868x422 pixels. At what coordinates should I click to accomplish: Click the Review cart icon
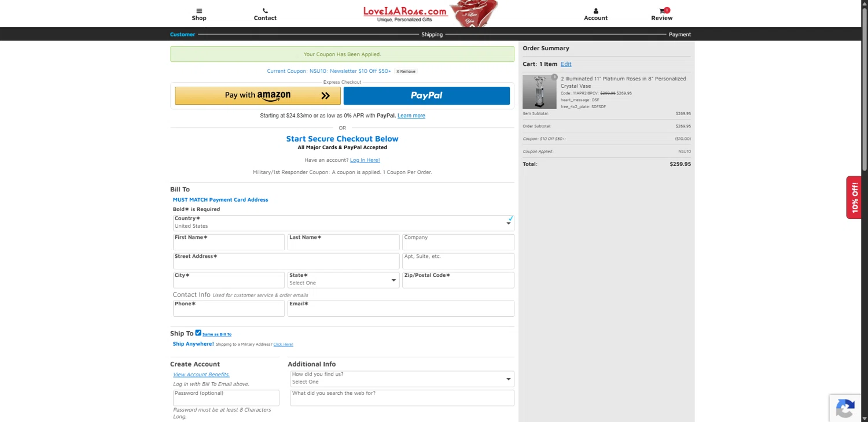tap(663, 10)
